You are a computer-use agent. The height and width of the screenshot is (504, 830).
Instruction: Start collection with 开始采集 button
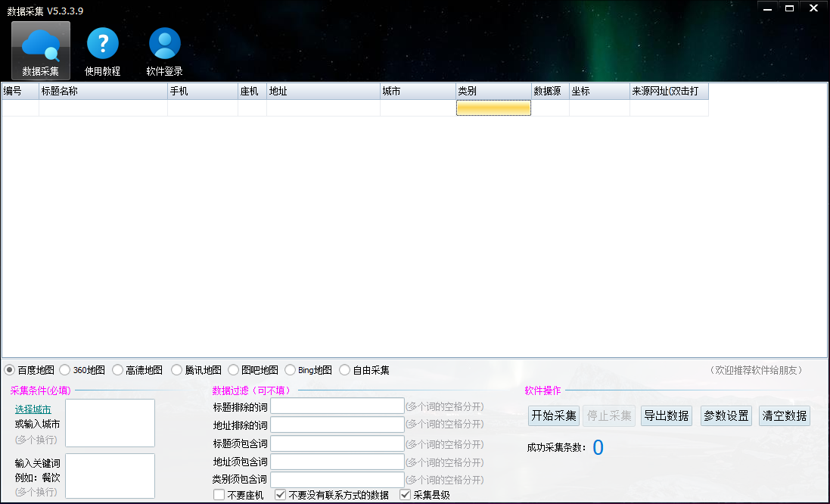[554, 415]
